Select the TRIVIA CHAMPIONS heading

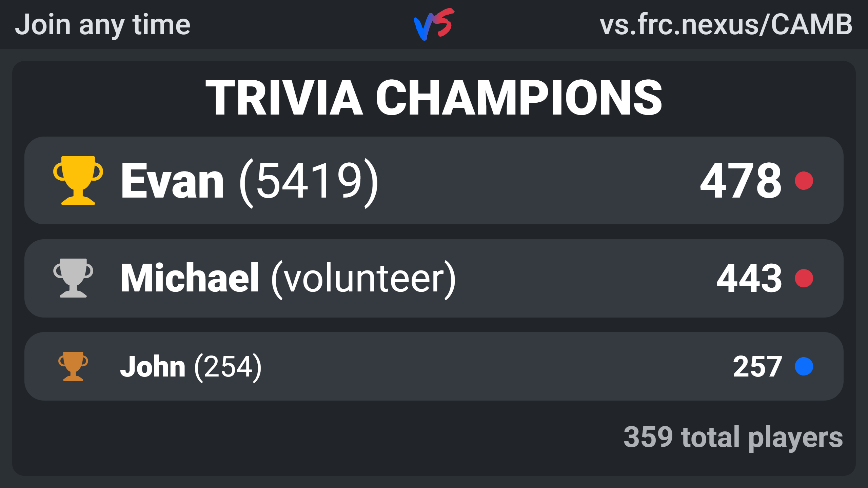click(434, 98)
